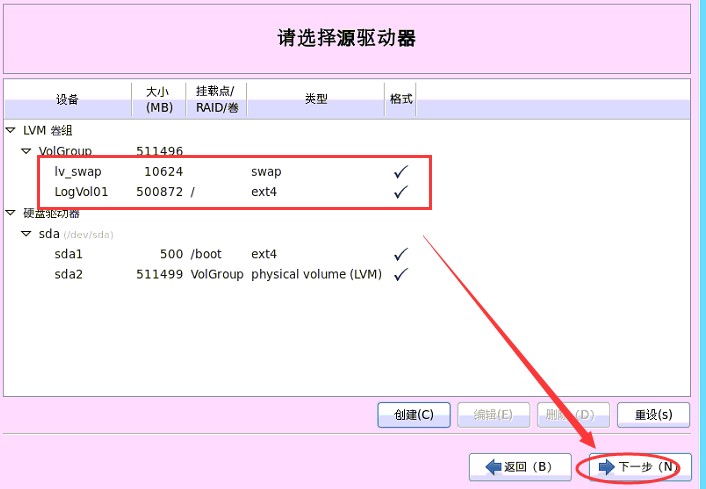Click the 类型 column header
706x489 pixels.
click(x=316, y=100)
